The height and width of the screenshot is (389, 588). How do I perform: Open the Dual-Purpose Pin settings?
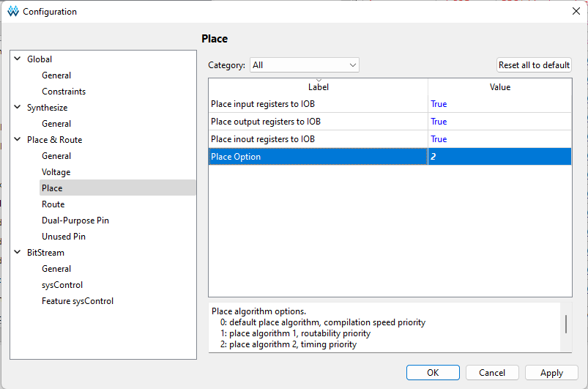[x=75, y=221]
